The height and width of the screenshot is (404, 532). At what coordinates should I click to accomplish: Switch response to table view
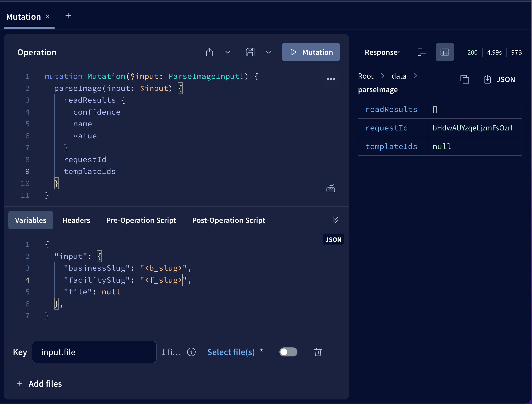[x=445, y=52]
